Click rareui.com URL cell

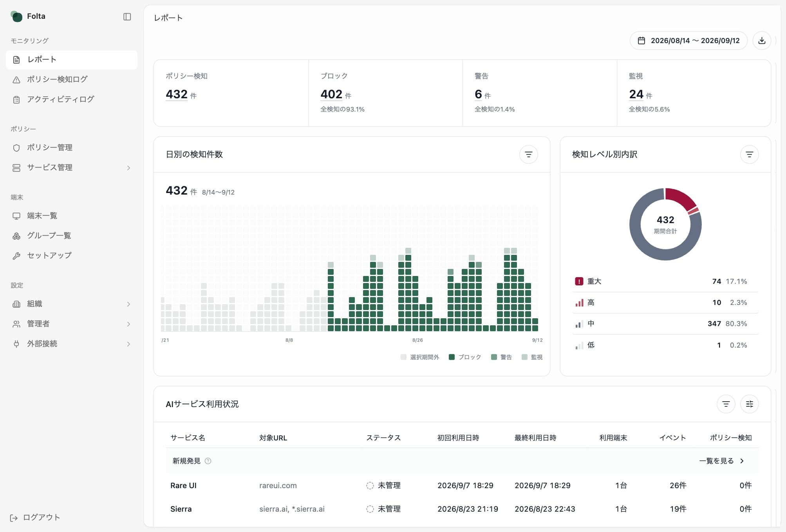coord(278,486)
